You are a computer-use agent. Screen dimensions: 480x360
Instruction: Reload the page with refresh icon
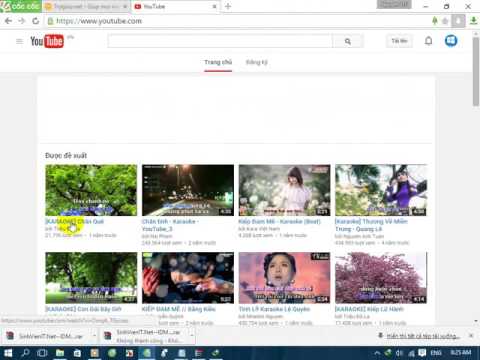pyautogui.click(x=36, y=21)
